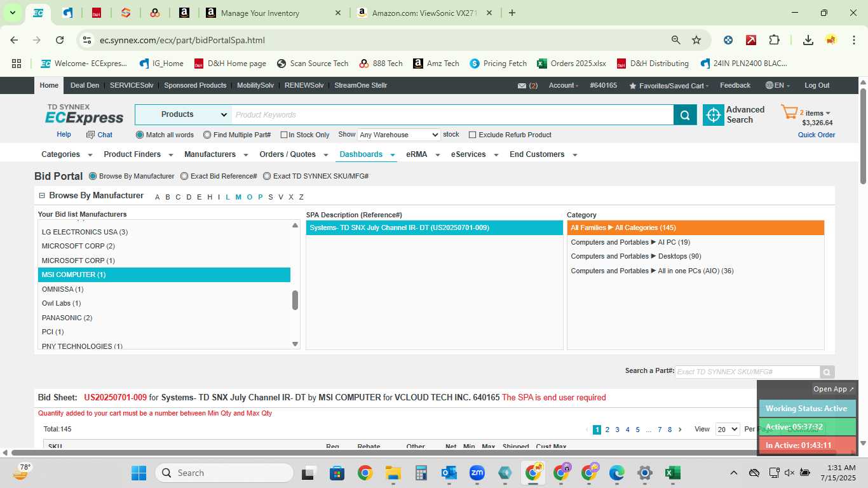This screenshot has width=868, height=488.
Task: Open new browser tab plus button
Action: pos(512,13)
